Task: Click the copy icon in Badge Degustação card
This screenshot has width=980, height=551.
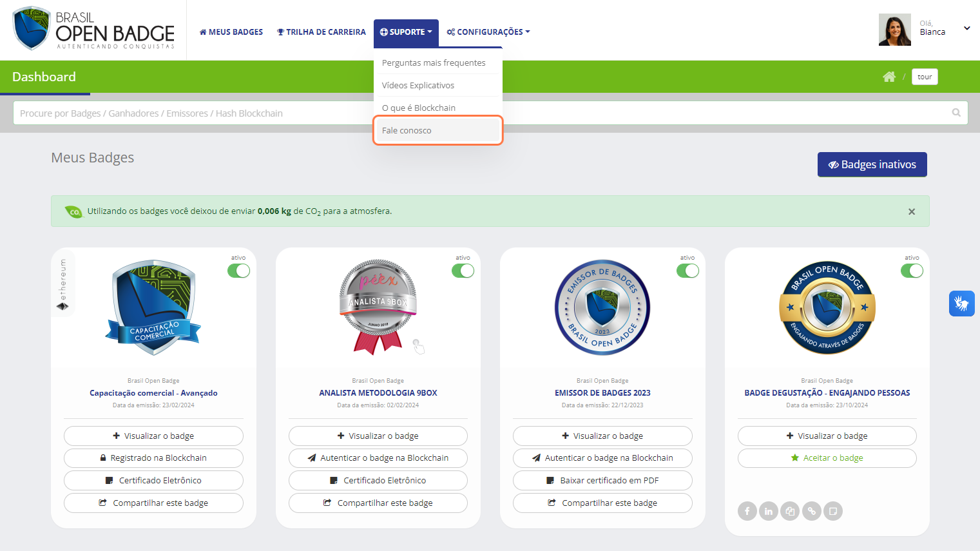Action: point(790,511)
